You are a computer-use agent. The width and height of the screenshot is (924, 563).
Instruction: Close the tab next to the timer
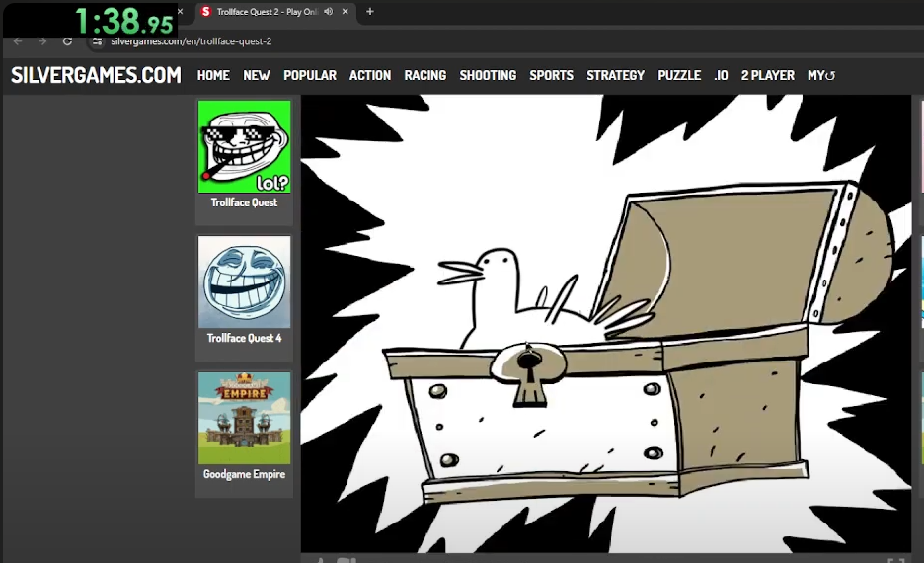[181, 11]
